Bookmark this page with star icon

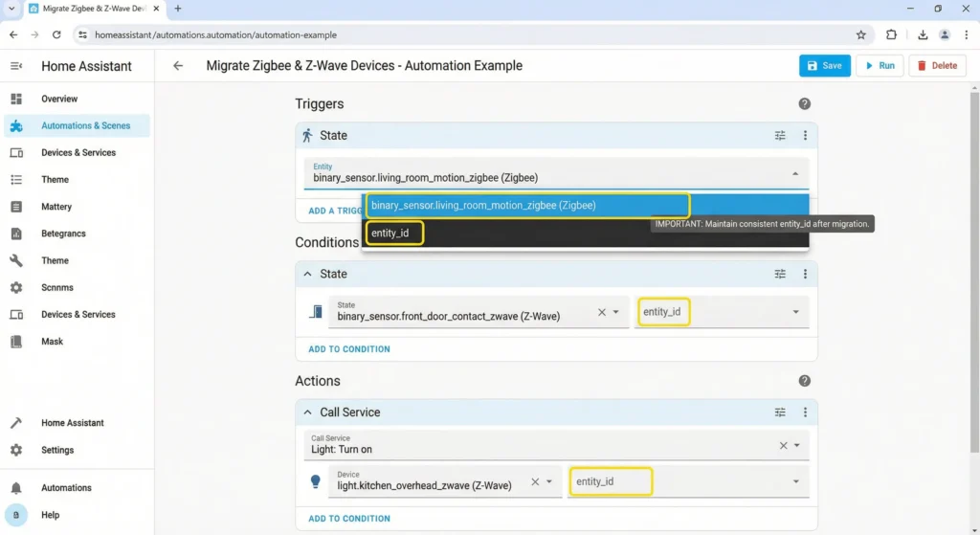860,35
